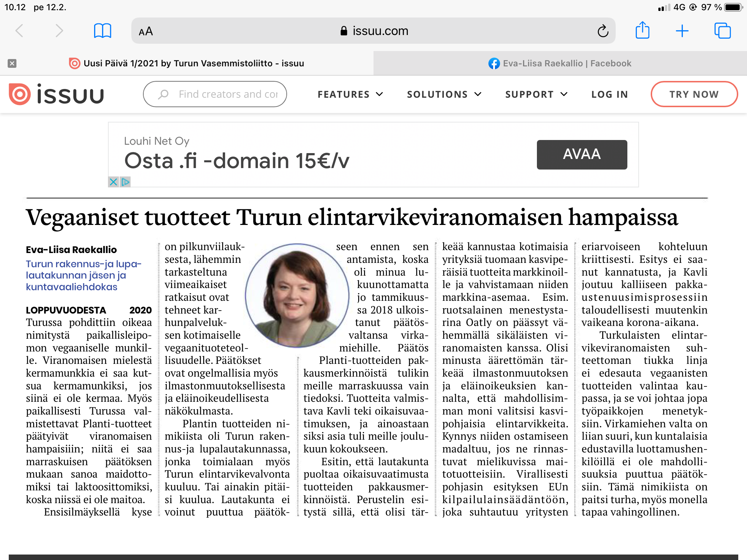
Task: Open the Osta .fi -domain ad headline
Action: (x=237, y=161)
